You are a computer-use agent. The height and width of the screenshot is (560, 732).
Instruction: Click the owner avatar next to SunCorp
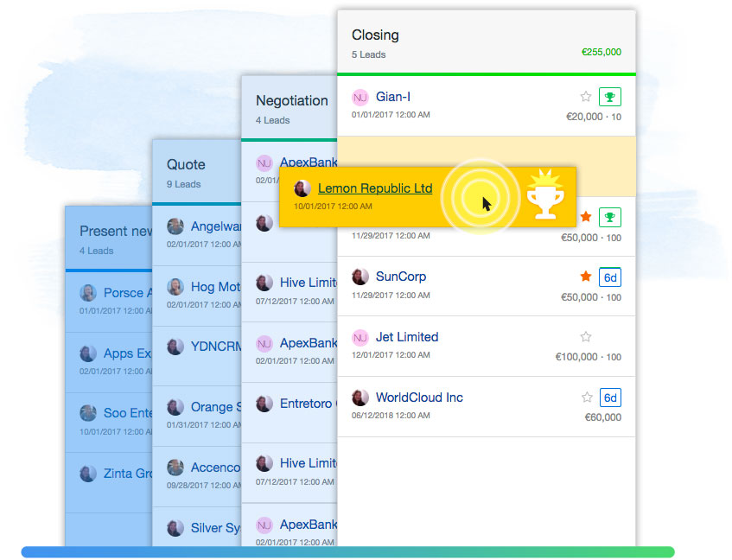[x=360, y=277]
